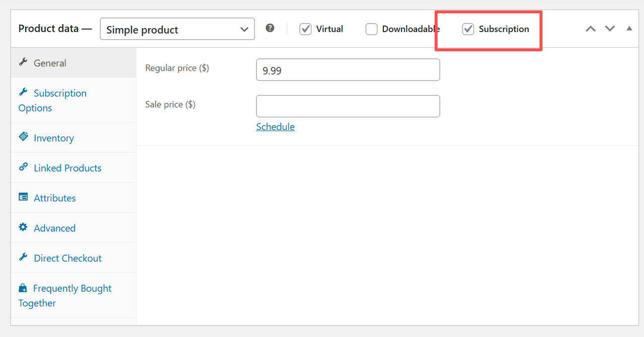Move Product data panel down
Image resolution: width=644 pixels, height=337 pixels.
pyautogui.click(x=610, y=29)
